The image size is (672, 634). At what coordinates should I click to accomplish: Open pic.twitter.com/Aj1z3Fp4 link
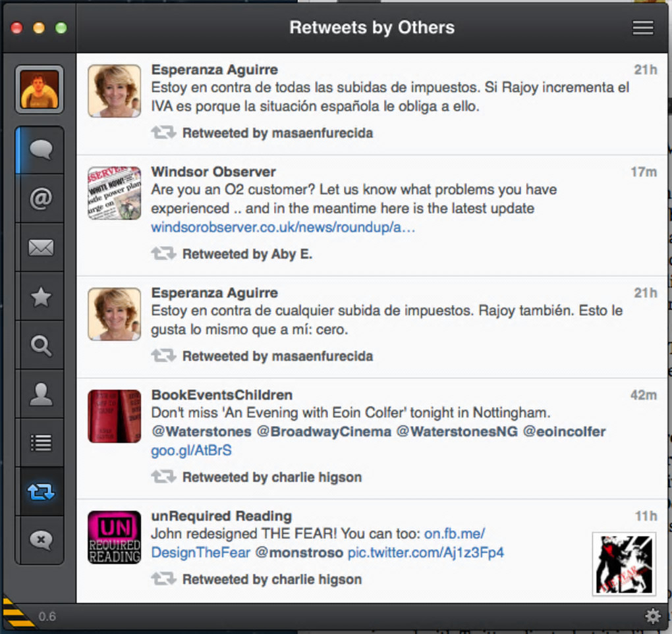(x=426, y=552)
